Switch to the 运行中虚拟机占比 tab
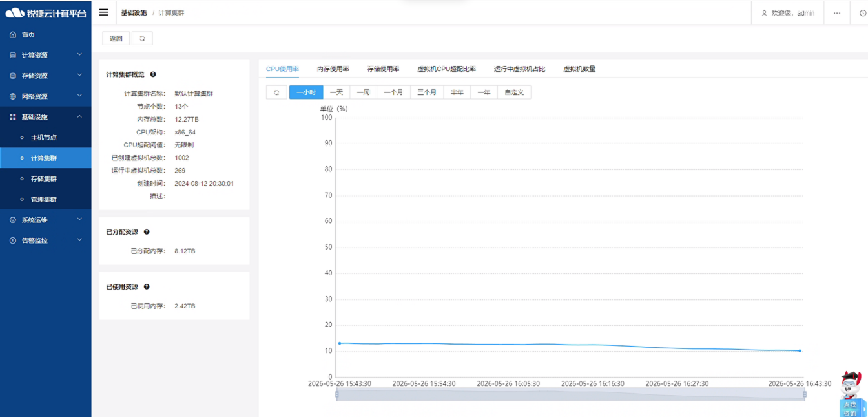 [x=520, y=69]
